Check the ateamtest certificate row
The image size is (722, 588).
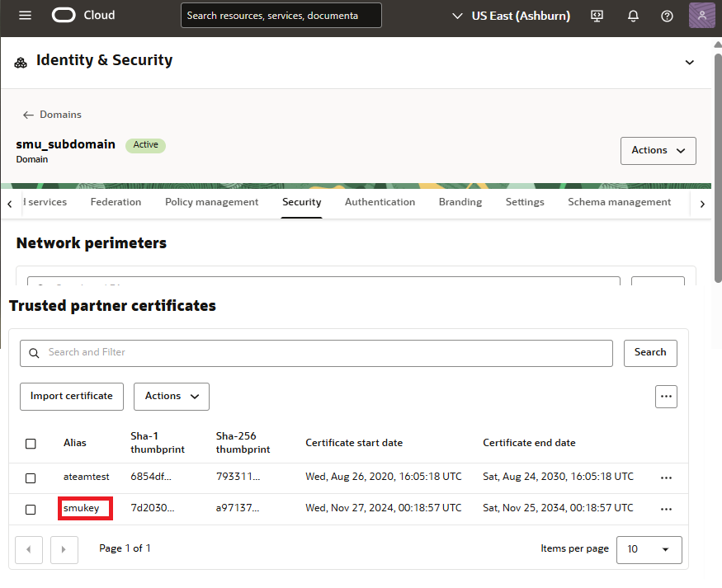coord(31,477)
